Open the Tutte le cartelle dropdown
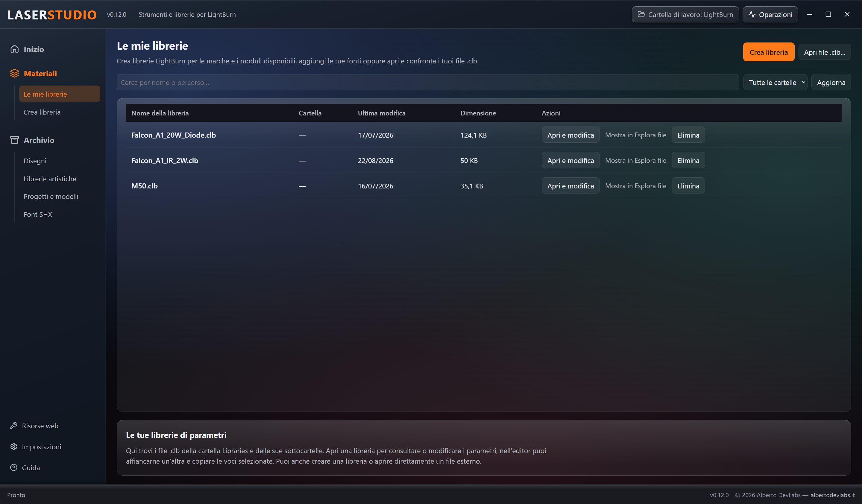862x504 pixels. 775,82
